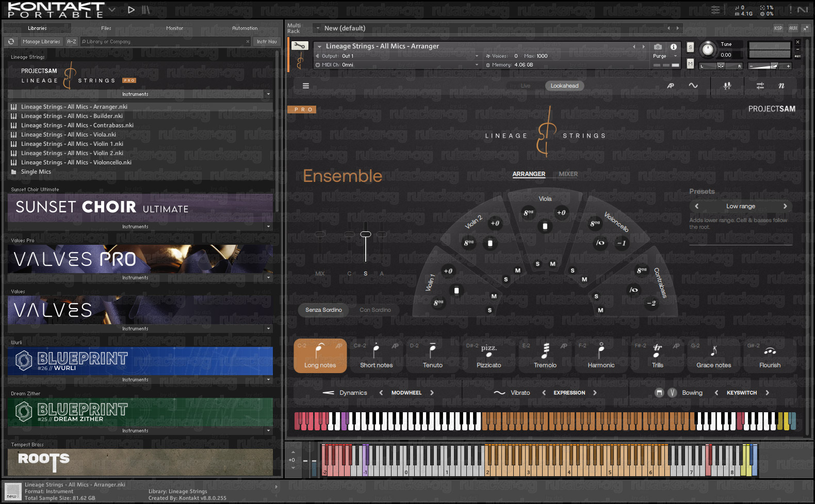Click the A-Z sort button
This screenshot has width=815, height=504.
pyautogui.click(x=72, y=42)
